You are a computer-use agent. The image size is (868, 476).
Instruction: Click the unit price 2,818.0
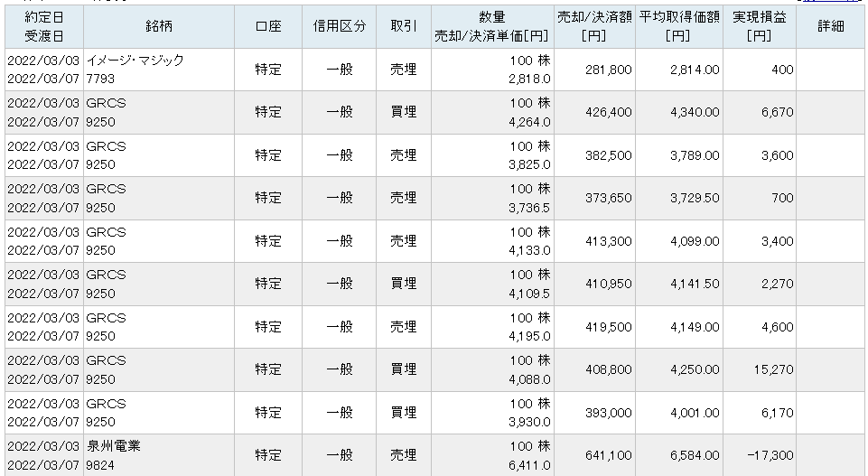pyautogui.click(x=530, y=79)
